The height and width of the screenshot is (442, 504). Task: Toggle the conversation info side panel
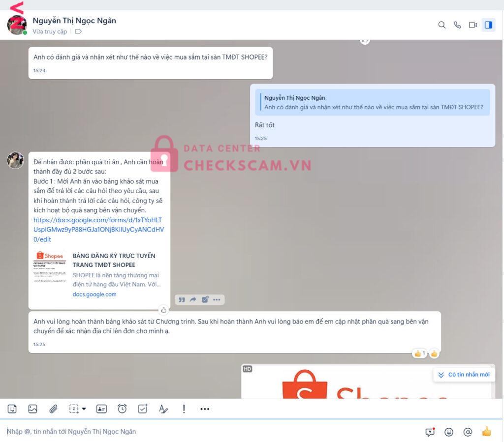coord(488,25)
